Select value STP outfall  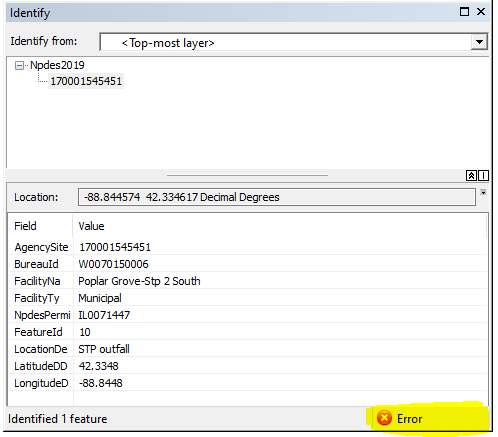(x=104, y=349)
